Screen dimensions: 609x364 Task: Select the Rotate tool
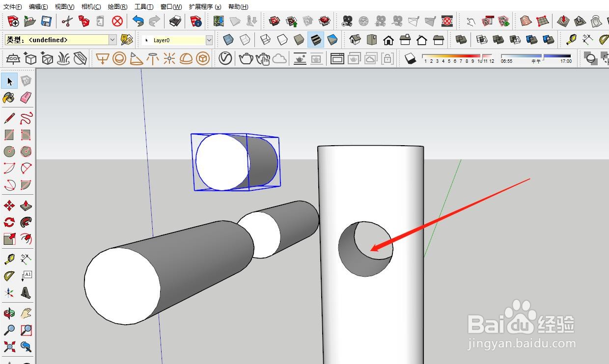(x=9, y=222)
